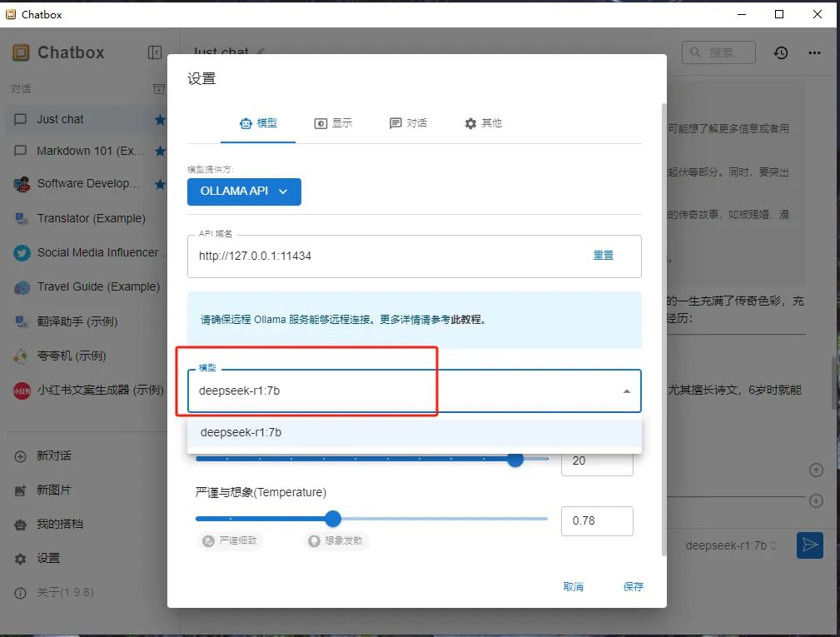Click the Chatbox logo icon in sidebar
The width and height of the screenshot is (840, 637).
coord(21,52)
